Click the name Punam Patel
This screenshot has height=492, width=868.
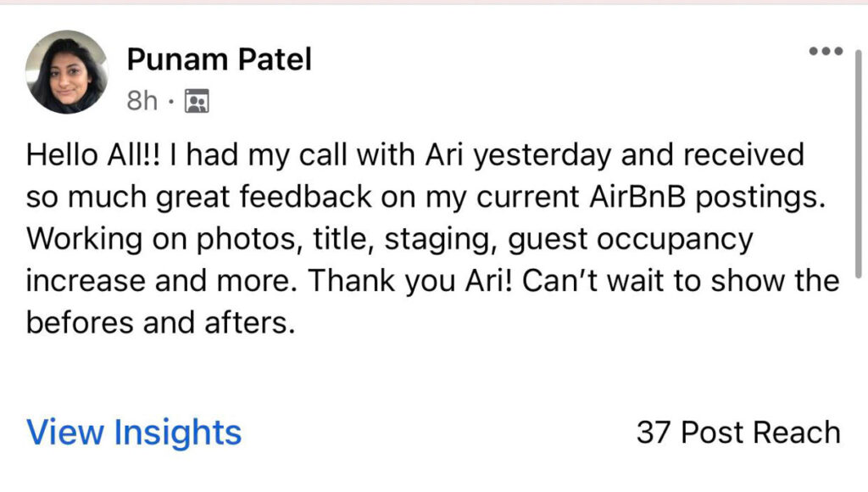coord(219,59)
